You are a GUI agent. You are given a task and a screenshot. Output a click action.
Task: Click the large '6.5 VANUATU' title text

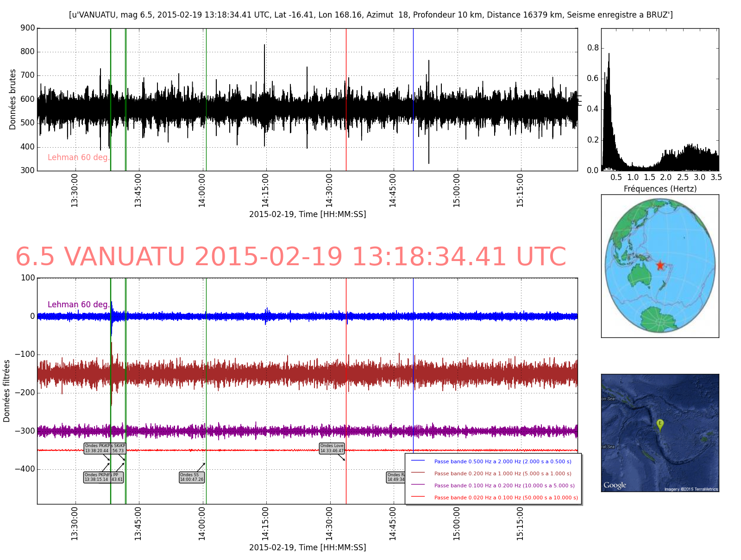pyautogui.click(x=291, y=257)
